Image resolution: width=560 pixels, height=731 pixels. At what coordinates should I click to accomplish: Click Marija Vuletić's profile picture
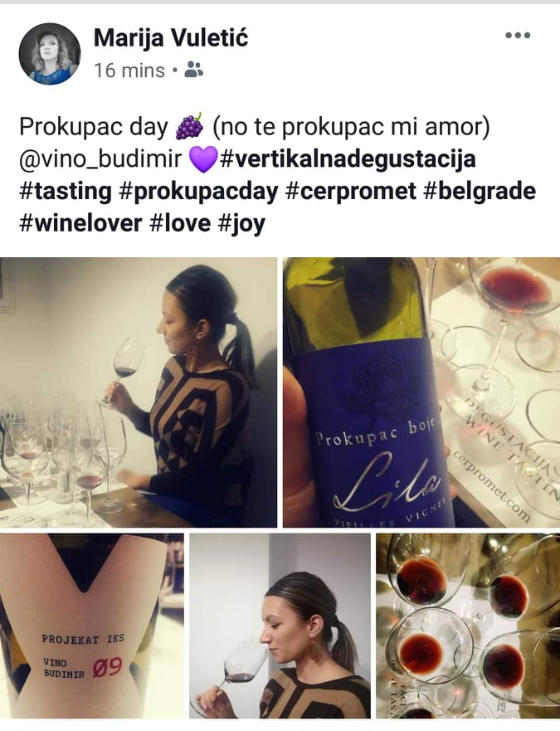coord(50,54)
